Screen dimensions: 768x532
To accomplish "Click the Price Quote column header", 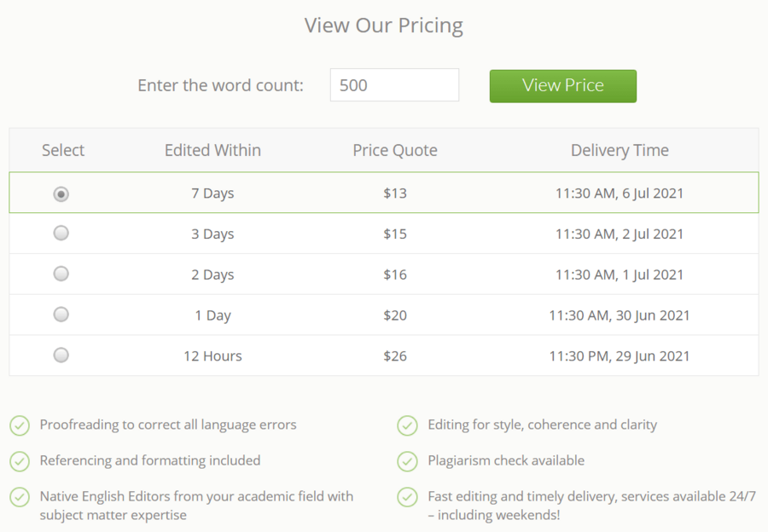I will [395, 151].
